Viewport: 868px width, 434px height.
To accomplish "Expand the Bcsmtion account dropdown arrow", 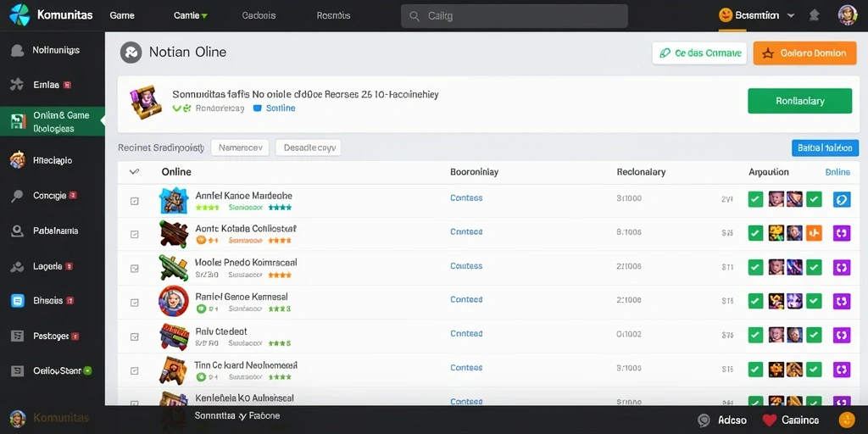I will point(791,15).
